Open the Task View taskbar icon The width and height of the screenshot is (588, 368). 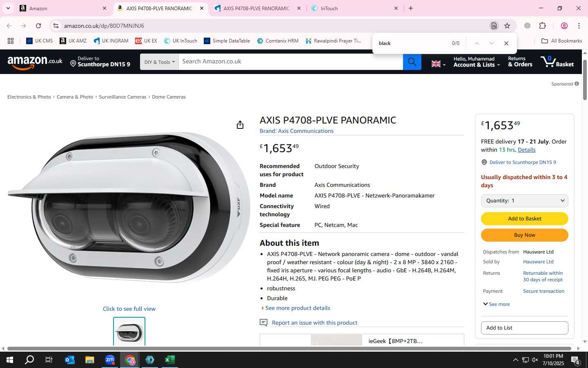[49, 360]
